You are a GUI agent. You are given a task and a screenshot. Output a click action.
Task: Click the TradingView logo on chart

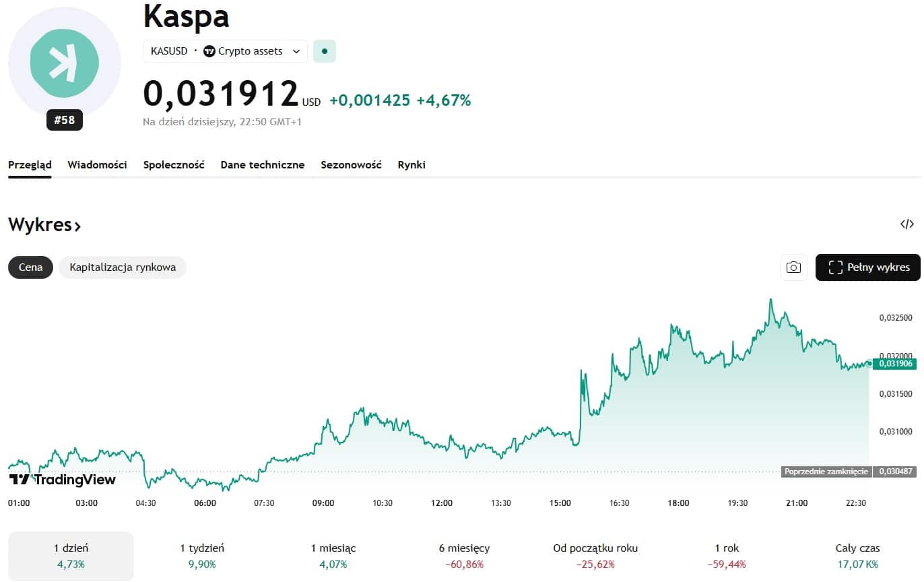(63, 480)
